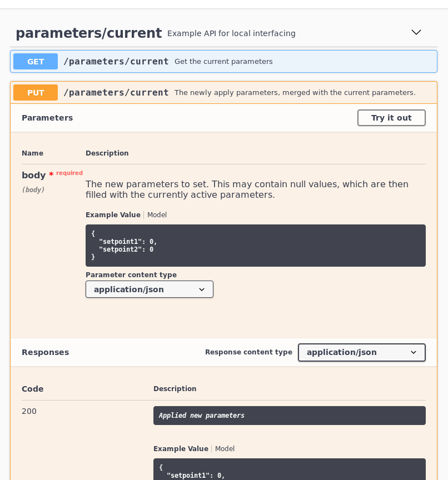
Task: Click the 200 response code cell
Action: (29, 411)
